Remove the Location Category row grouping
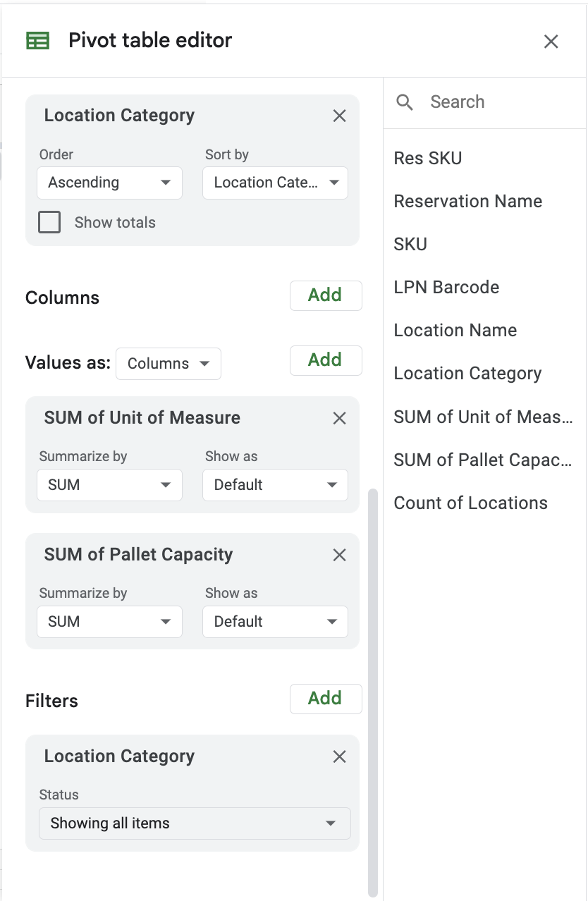Viewport: 588px width, 901px height. [339, 116]
